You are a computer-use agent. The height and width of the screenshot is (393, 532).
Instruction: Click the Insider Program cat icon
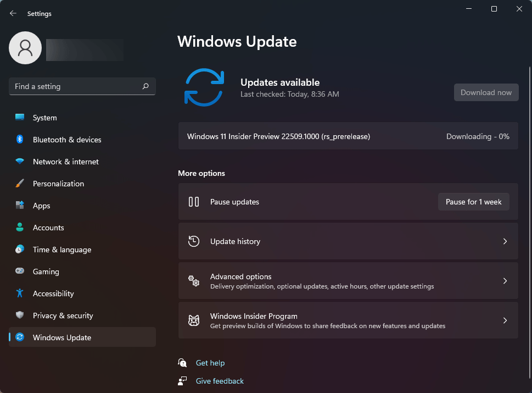tap(194, 320)
